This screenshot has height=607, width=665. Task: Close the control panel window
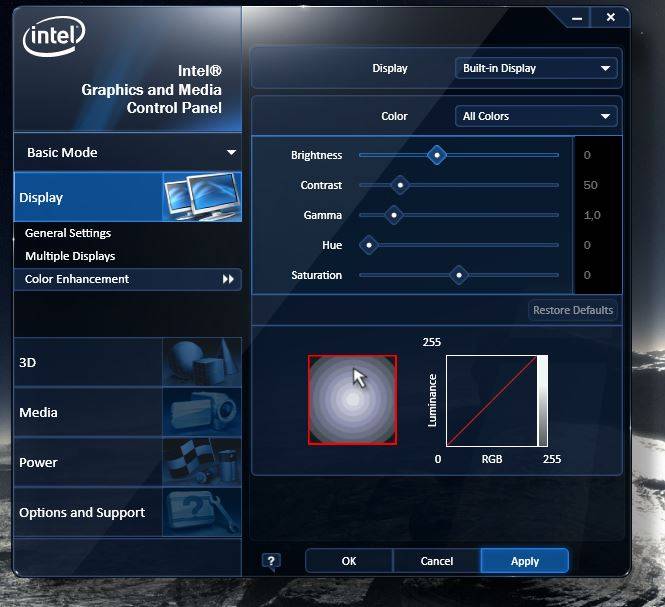click(610, 17)
